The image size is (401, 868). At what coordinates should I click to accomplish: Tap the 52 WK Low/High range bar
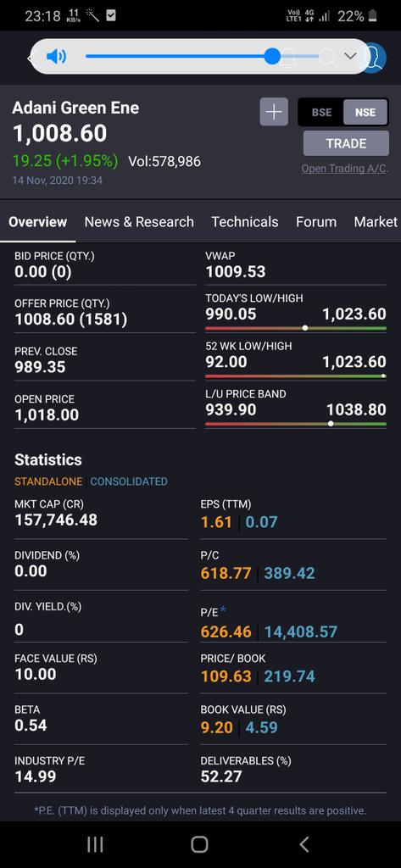coord(296,376)
